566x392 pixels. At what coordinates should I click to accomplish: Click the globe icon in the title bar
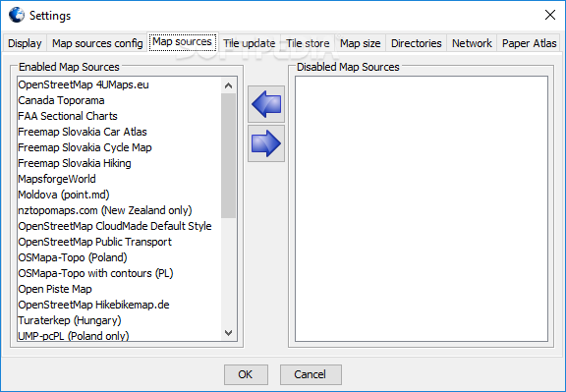coord(17,15)
